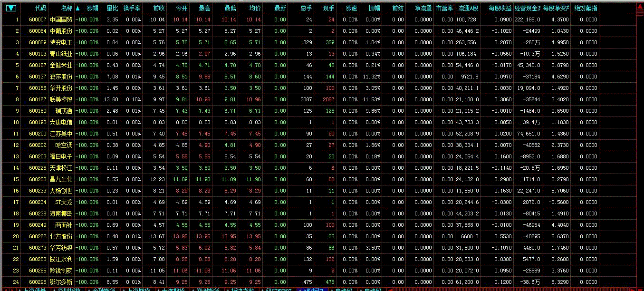The height and width of the screenshot is (291, 644).
Task: Select the 海南椰岛 stock name
Action: click(61, 213)
